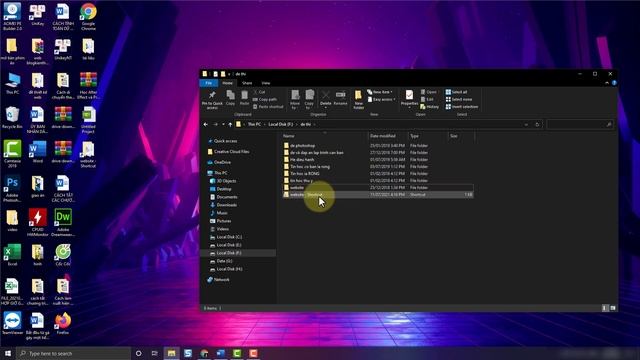Click the taskbar search box

74,353
